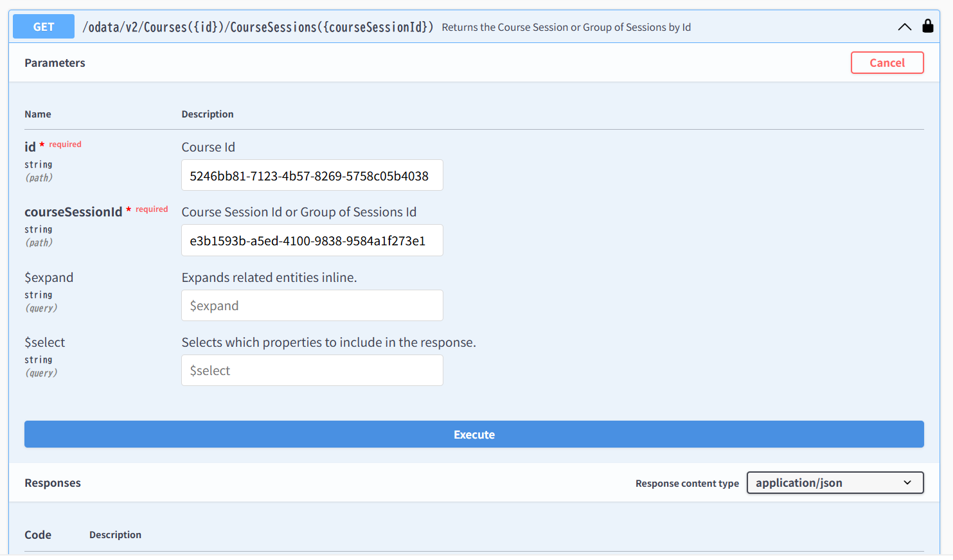Click the endpoint path /odata/v2/Courses text
Screen dimensions: 953x560
tap(258, 27)
